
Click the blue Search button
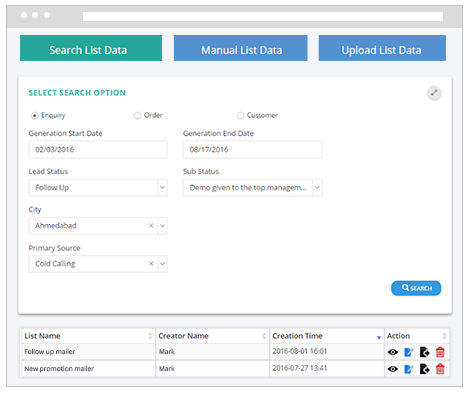416,288
